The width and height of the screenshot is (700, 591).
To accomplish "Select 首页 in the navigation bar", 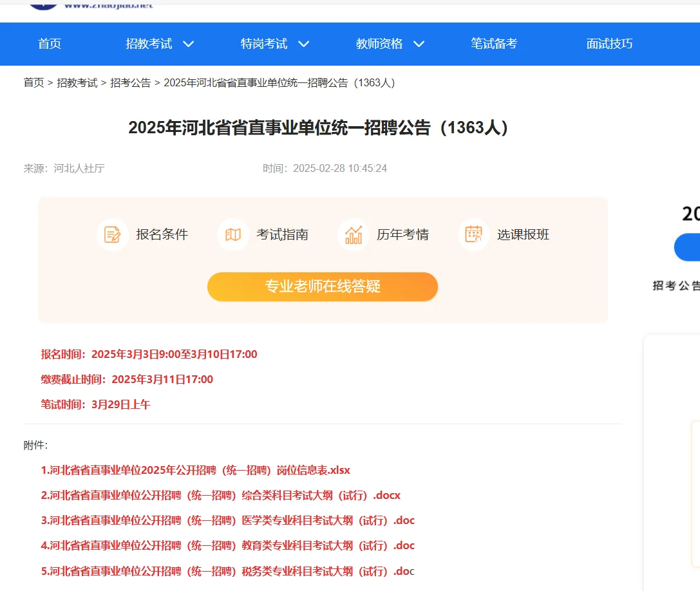I will point(50,44).
